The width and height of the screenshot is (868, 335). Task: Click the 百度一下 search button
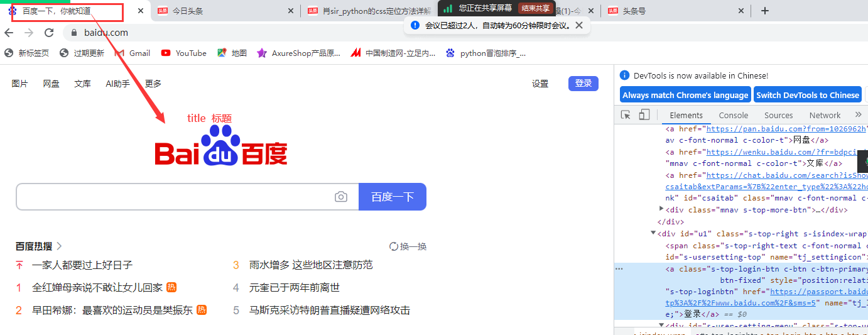click(x=393, y=197)
